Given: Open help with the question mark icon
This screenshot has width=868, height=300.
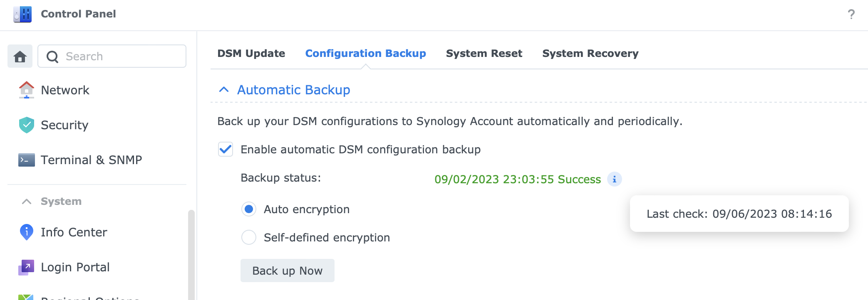Looking at the screenshot, I should click(851, 15).
